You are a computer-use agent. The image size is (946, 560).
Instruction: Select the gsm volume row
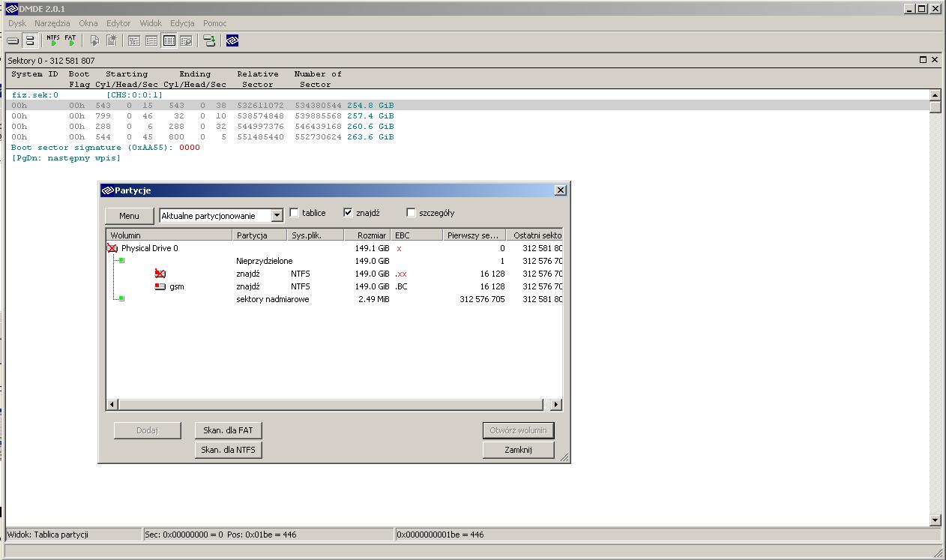coord(334,286)
